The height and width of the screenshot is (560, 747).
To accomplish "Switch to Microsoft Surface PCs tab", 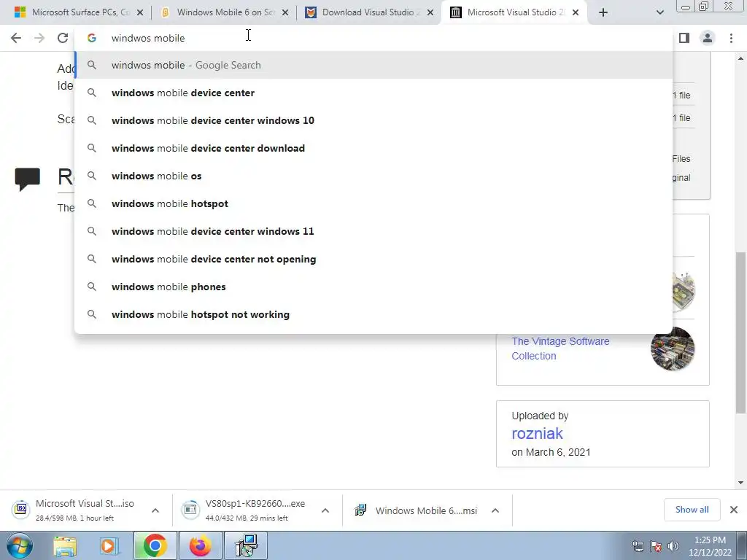I will pyautogui.click(x=79, y=12).
